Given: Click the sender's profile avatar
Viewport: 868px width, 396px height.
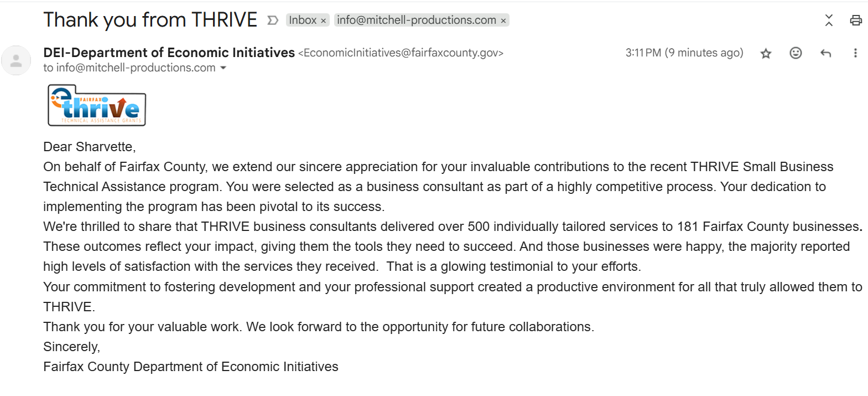Looking at the screenshot, I should (17, 60).
